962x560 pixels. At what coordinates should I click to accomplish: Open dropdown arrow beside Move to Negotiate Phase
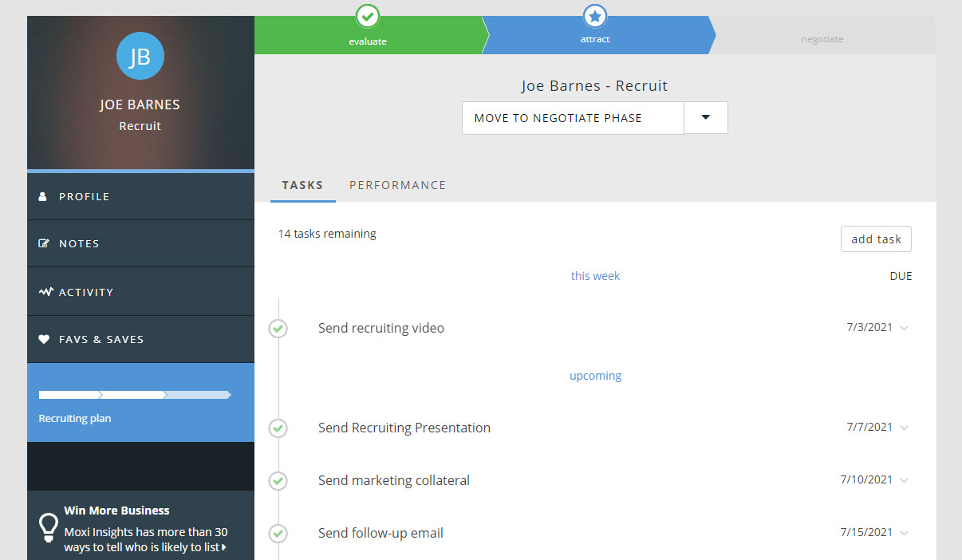click(x=706, y=117)
